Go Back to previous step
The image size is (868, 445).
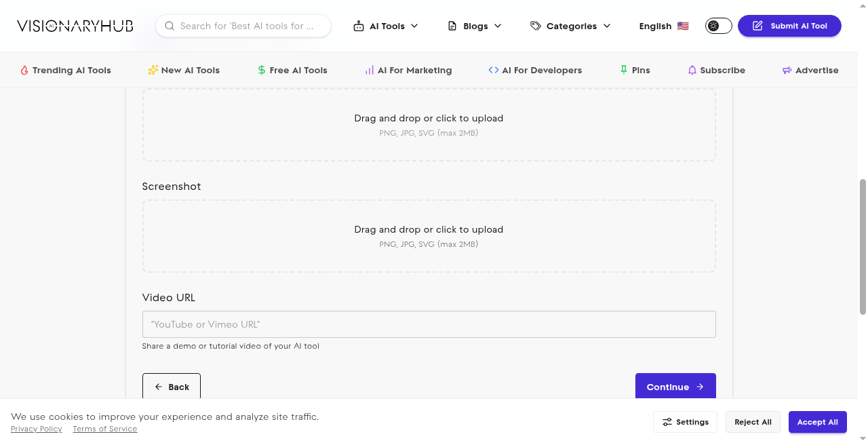(x=172, y=386)
